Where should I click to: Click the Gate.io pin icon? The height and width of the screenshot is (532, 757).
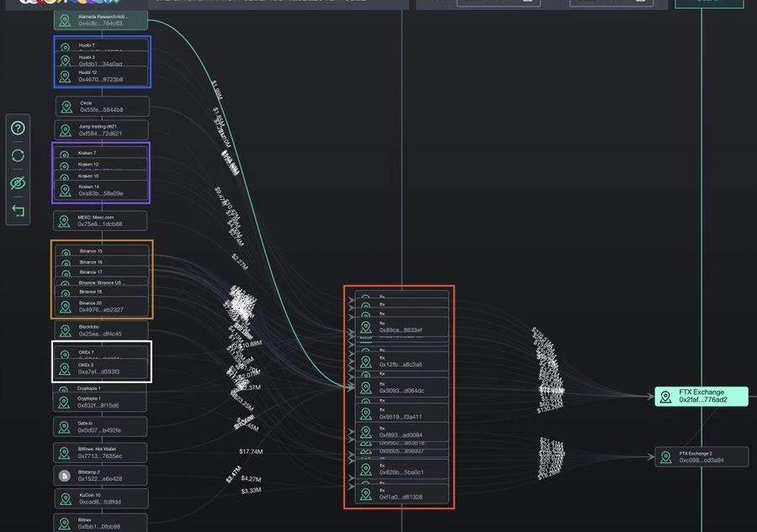64,427
